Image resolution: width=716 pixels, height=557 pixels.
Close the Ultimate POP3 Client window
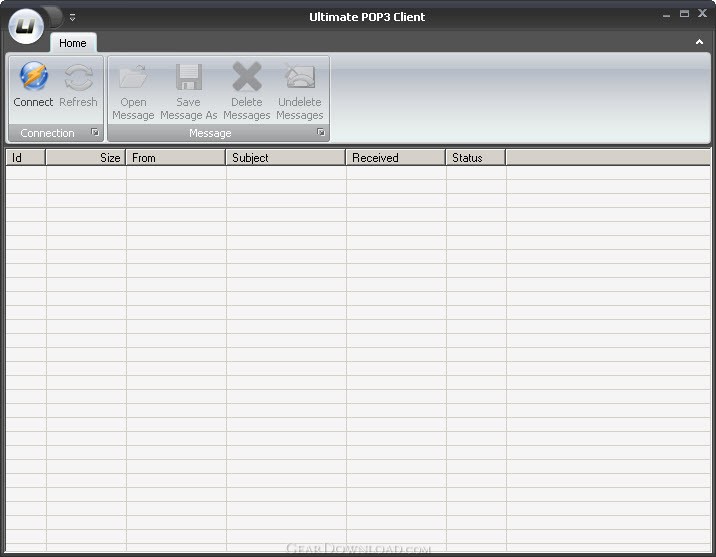(702, 14)
